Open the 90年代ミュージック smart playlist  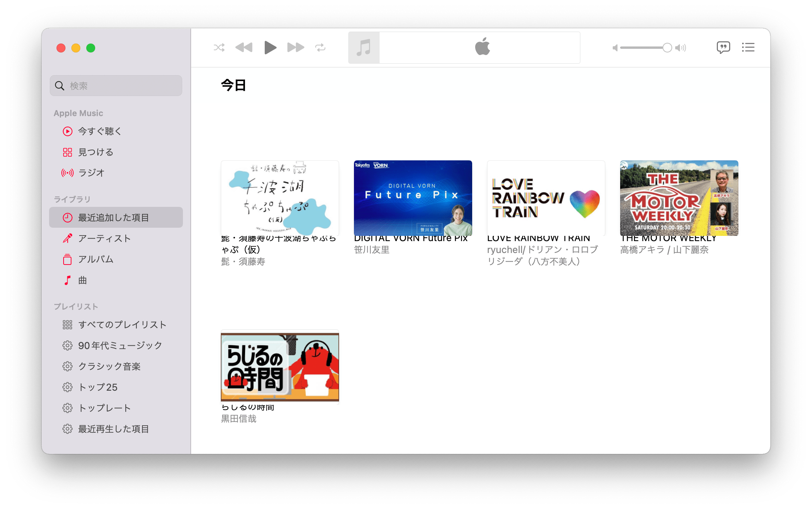[x=120, y=346]
